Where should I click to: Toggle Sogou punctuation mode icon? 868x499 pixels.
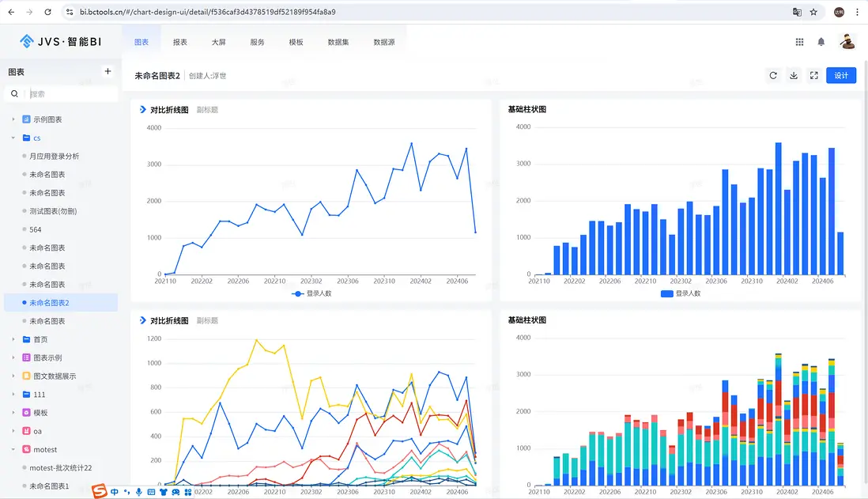click(126, 492)
